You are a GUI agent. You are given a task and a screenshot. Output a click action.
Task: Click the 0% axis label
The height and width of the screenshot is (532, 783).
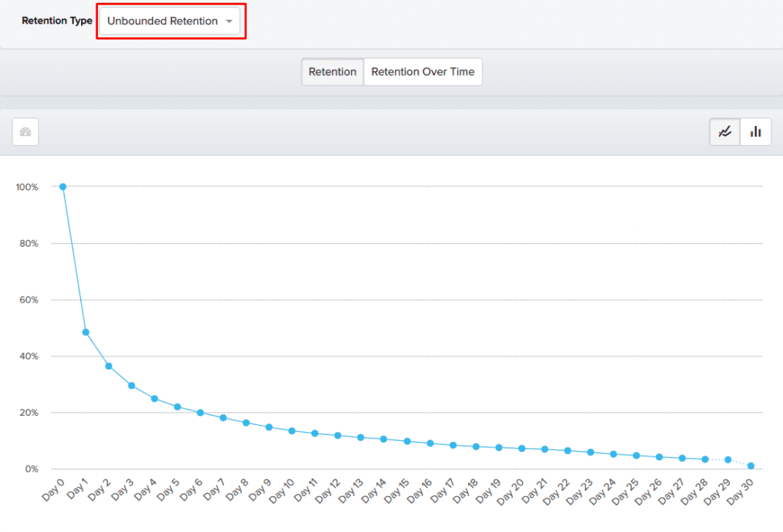(31, 468)
